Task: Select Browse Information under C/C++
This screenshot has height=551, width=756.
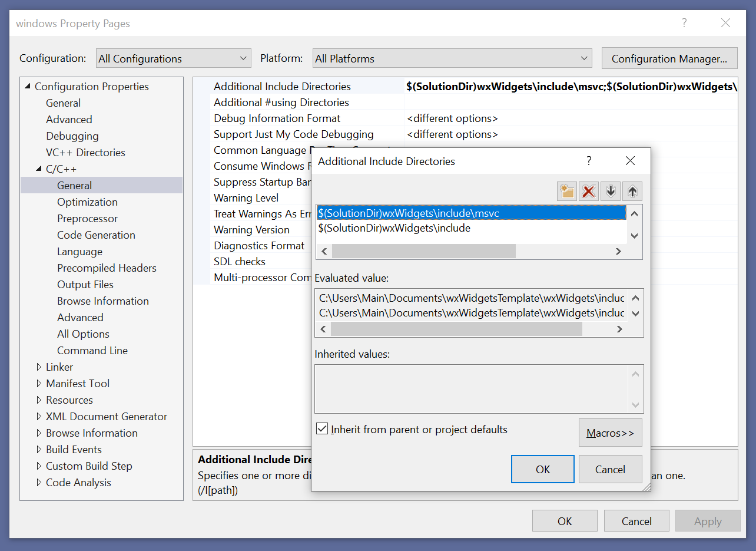Action: click(x=103, y=301)
